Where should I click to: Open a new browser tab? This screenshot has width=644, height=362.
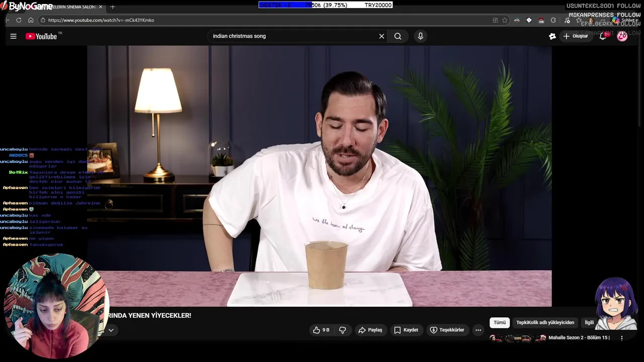tap(113, 7)
